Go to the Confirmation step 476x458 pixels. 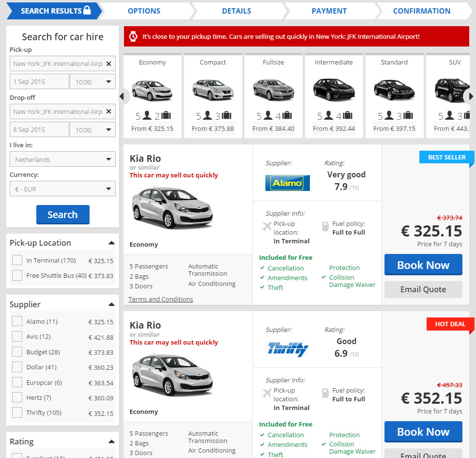[422, 11]
